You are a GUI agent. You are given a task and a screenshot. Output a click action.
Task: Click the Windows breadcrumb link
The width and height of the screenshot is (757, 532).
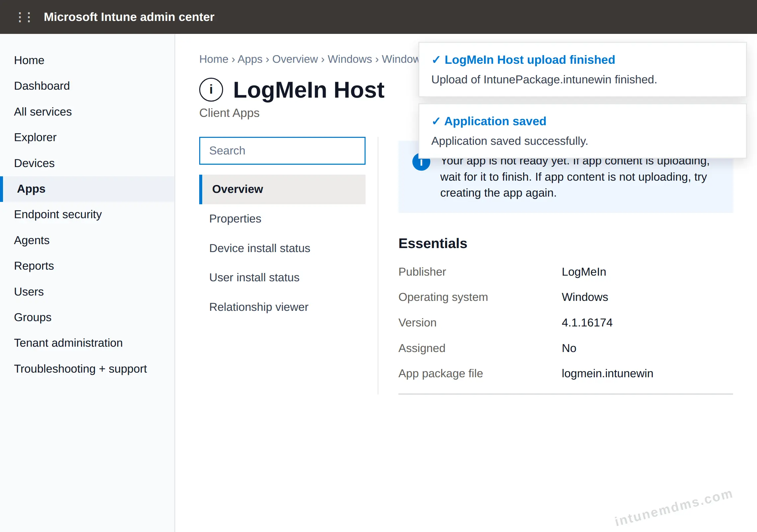click(350, 59)
